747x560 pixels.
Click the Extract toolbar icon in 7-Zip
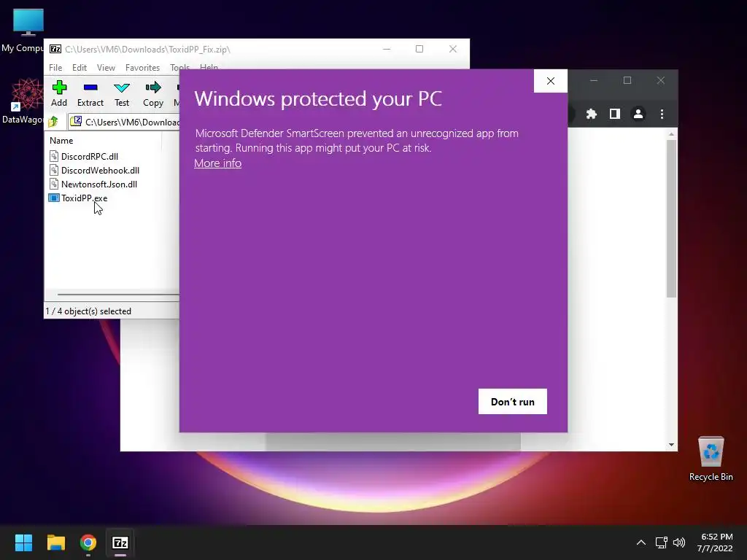[x=90, y=93]
